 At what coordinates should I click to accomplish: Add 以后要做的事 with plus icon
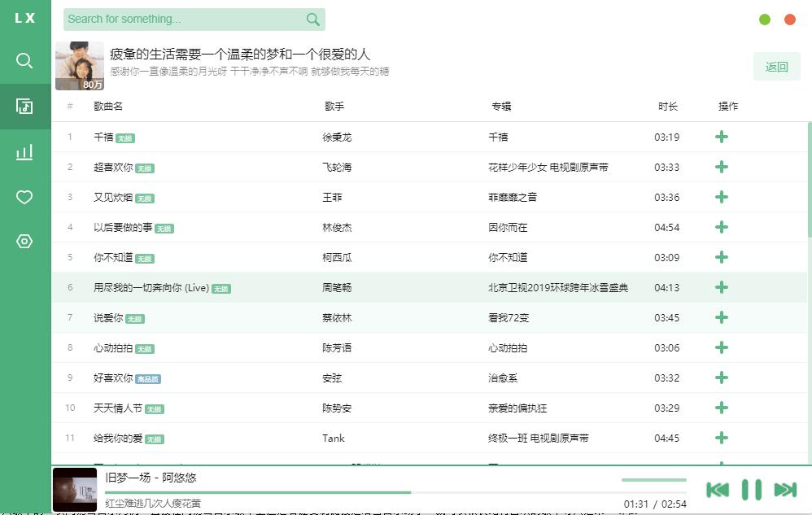[x=722, y=227]
